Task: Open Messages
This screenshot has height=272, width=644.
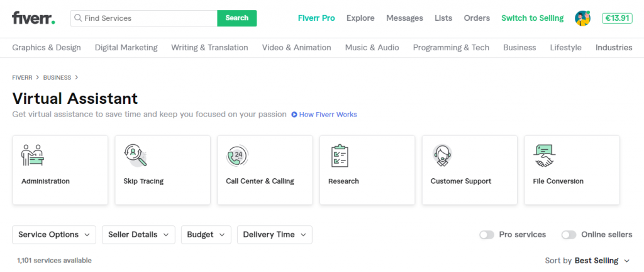Action: point(404,18)
